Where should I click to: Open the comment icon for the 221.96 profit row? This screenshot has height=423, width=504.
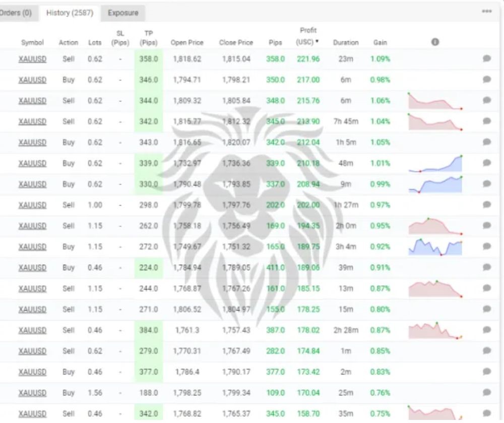pyautogui.click(x=487, y=58)
